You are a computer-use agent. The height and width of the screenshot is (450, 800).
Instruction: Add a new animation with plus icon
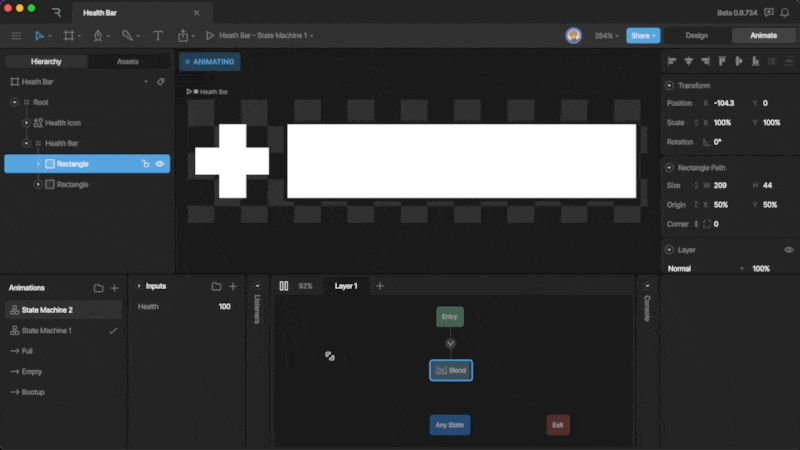click(114, 288)
